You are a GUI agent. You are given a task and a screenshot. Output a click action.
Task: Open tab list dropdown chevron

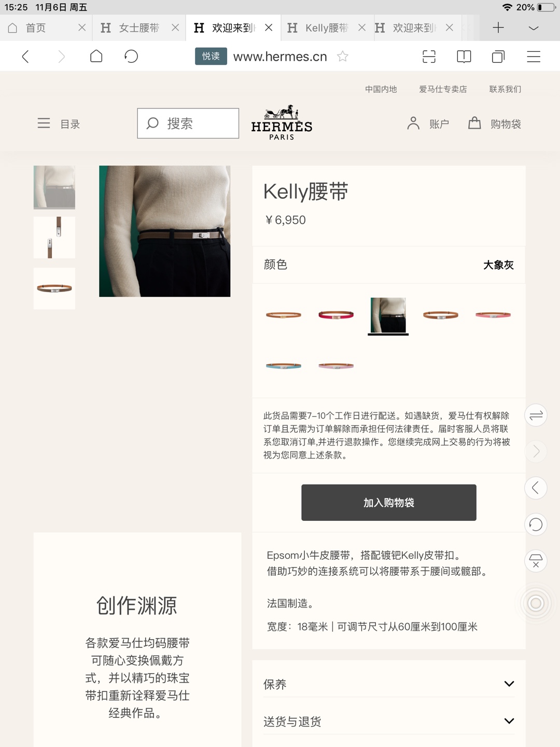(x=534, y=28)
